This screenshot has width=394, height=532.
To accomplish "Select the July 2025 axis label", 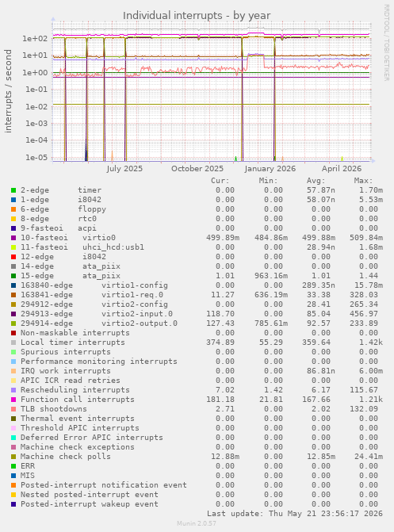I will click(x=124, y=169).
